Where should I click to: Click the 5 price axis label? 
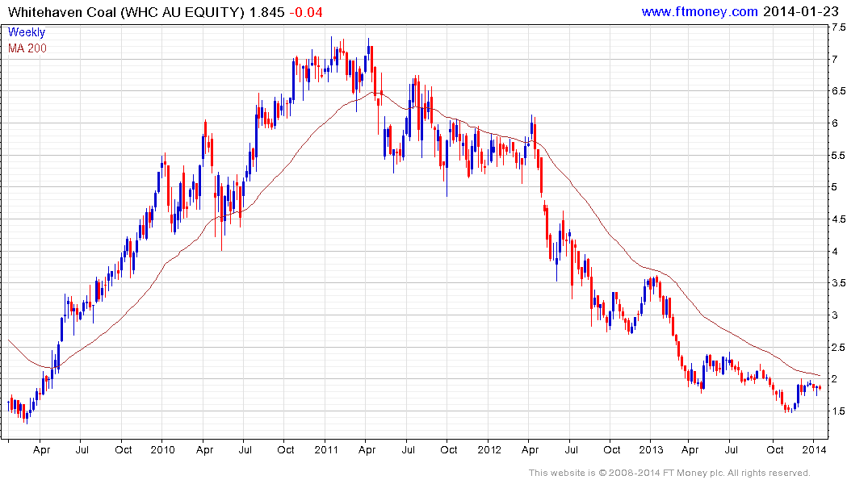(x=836, y=187)
